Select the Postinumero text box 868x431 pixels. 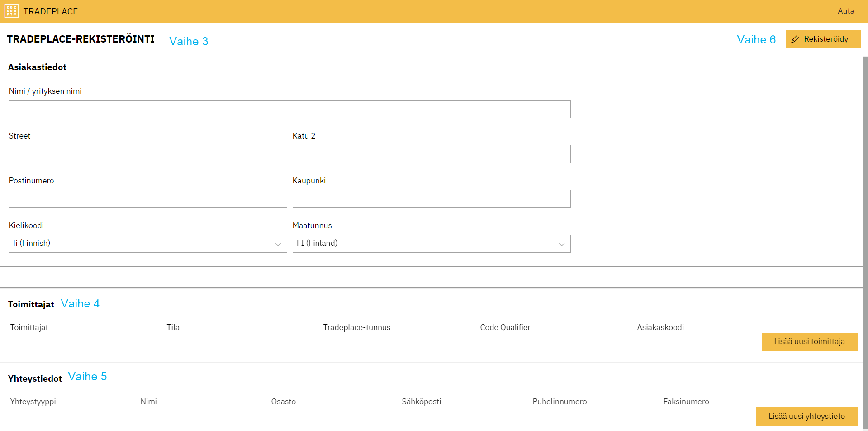[x=148, y=199]
